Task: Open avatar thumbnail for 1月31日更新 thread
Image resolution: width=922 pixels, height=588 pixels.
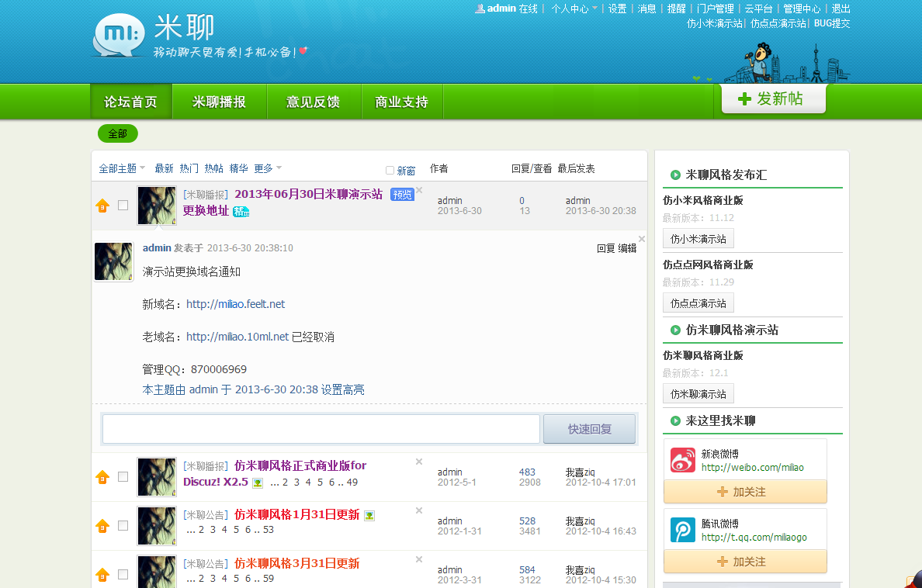Action: pyautogui.click(x=157, y=526)
